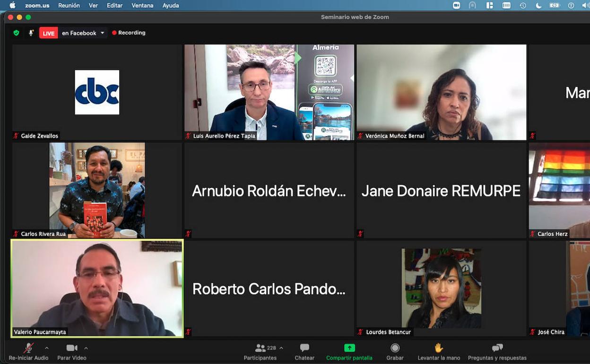Open Preguntas y respuestas Q&A icon

[497, 348]
